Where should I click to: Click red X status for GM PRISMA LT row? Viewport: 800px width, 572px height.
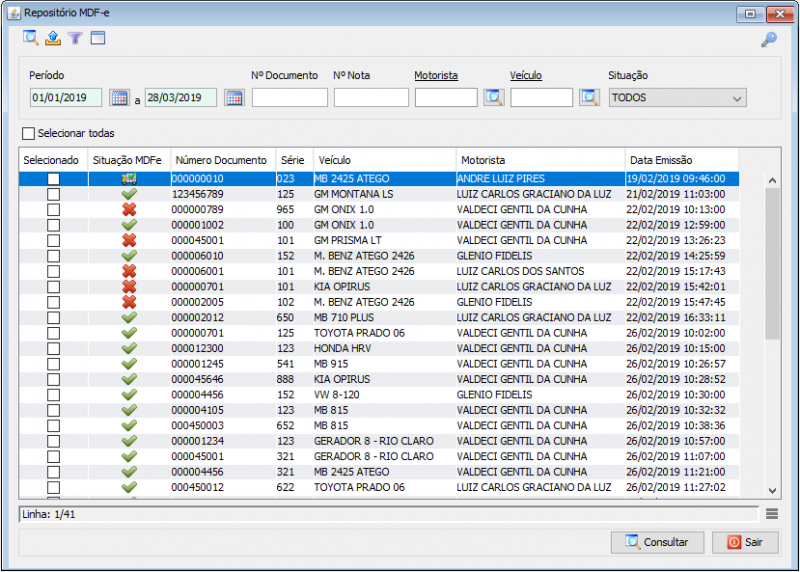click(129, 240)
